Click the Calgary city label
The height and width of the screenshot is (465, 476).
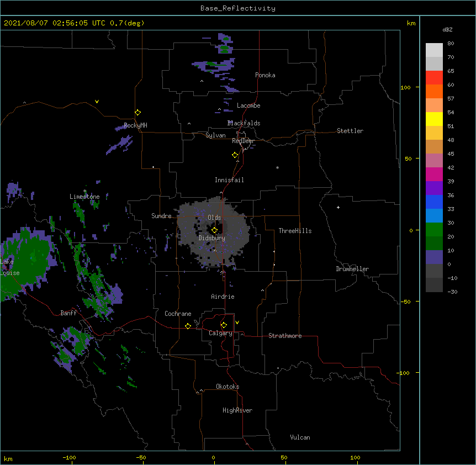(x=220, y=333)
